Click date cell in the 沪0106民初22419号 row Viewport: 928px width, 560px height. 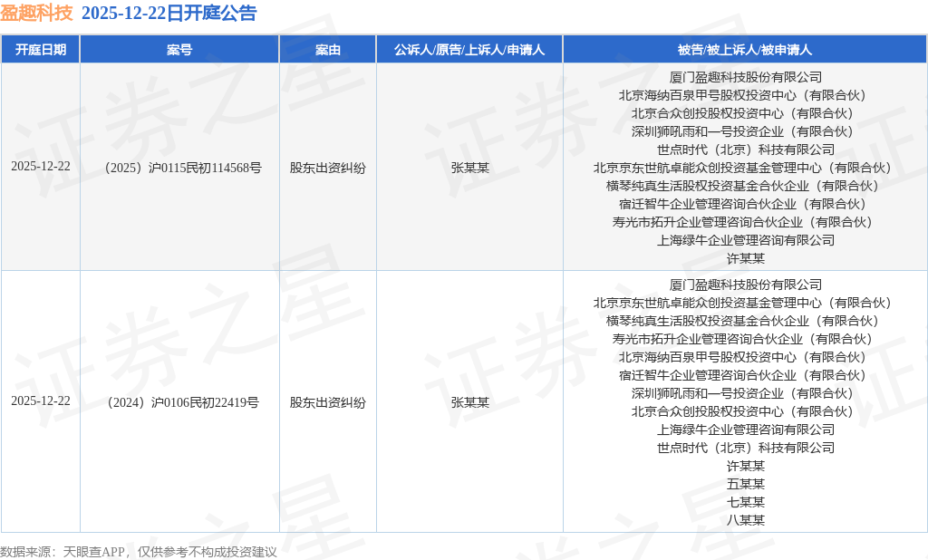(40, 401)
